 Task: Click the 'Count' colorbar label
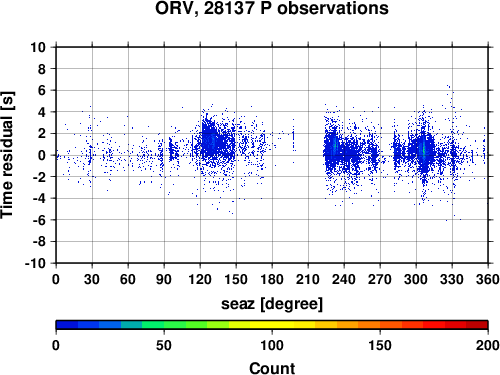272,368
